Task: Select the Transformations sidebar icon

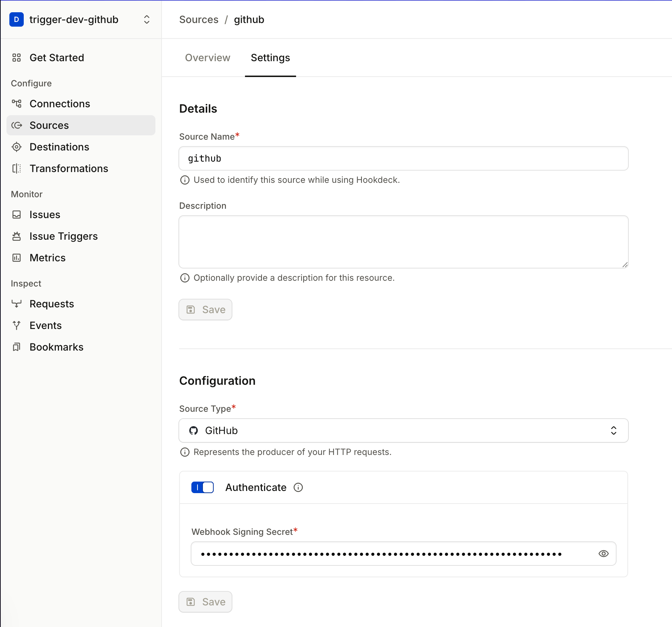Action: (x=17, y=168)
